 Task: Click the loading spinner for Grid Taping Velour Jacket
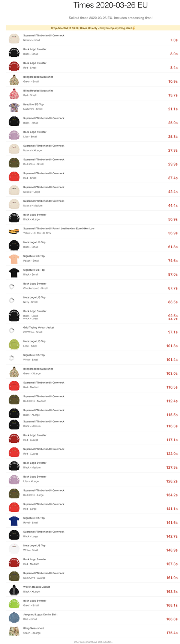tap(12, 330)
